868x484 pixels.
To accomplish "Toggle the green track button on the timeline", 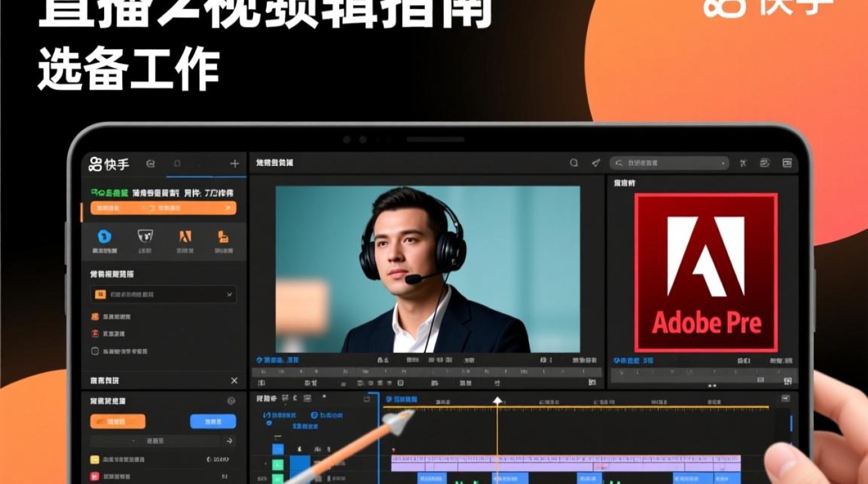I will (x=278, y=465).
